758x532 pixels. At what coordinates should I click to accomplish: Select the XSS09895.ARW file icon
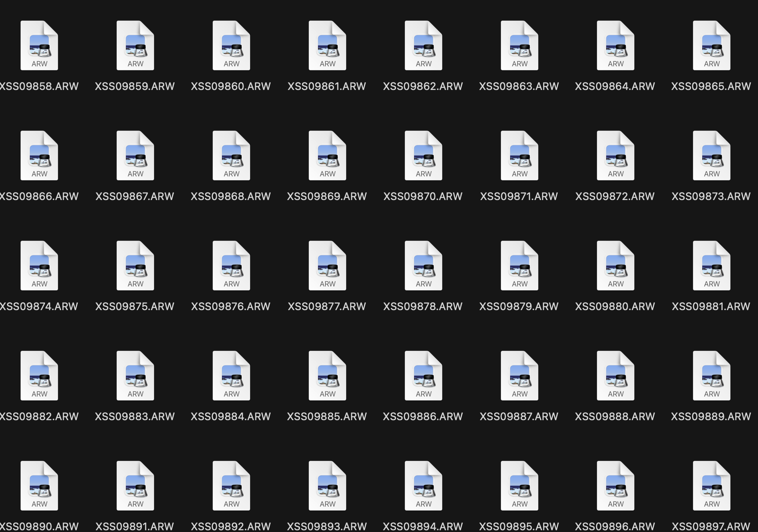[520, 486]
